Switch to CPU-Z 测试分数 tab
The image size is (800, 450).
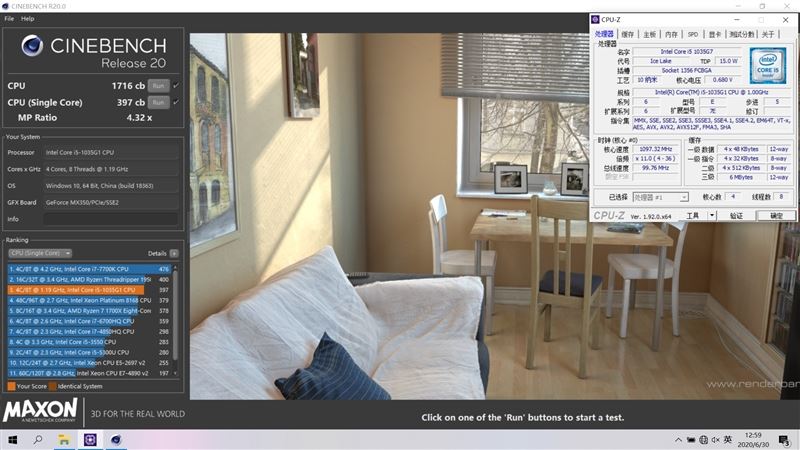click(x=741, y=34)
